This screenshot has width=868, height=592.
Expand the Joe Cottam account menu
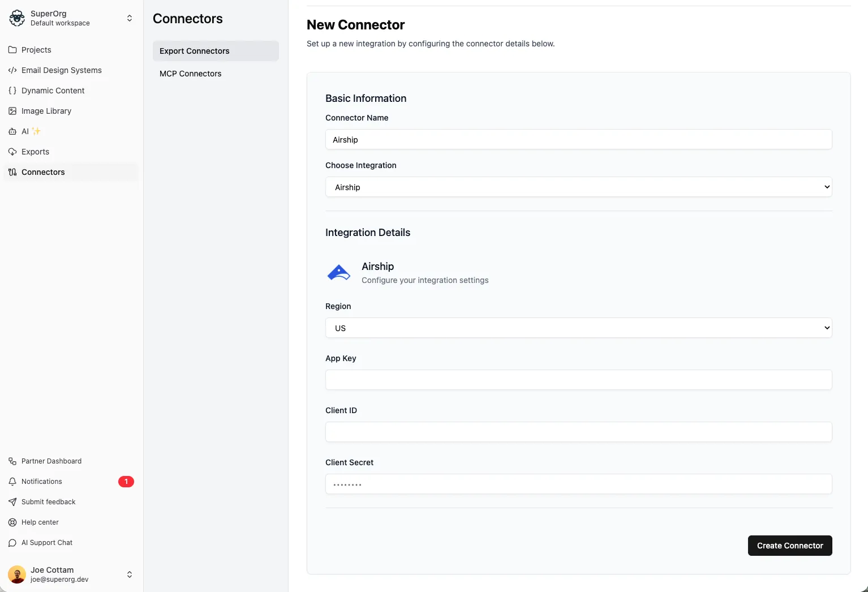pos(129,574)
